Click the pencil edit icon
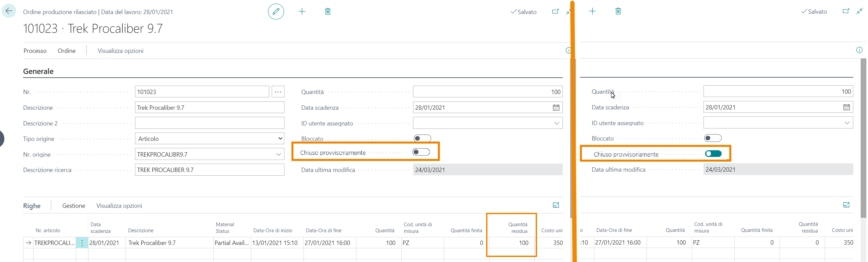 (276, 11)
